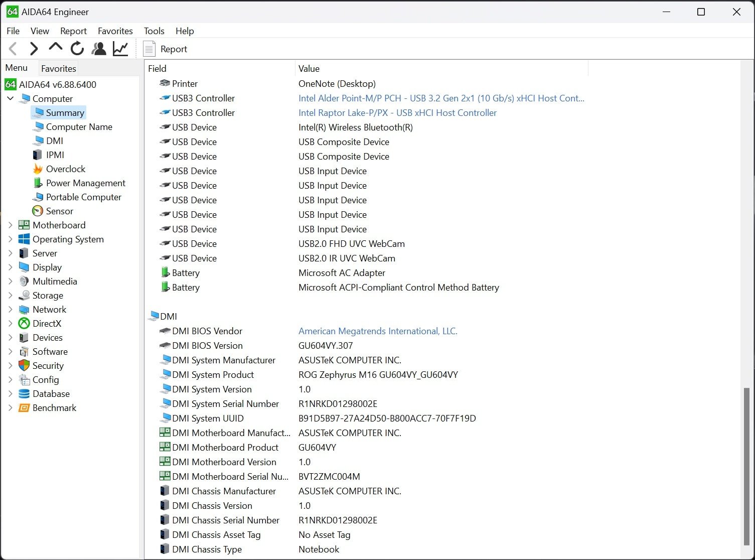The width and height of the screenshot is (755, 560).
Task: Open the graph chart toolbar icon
Action: pos(120,49)
